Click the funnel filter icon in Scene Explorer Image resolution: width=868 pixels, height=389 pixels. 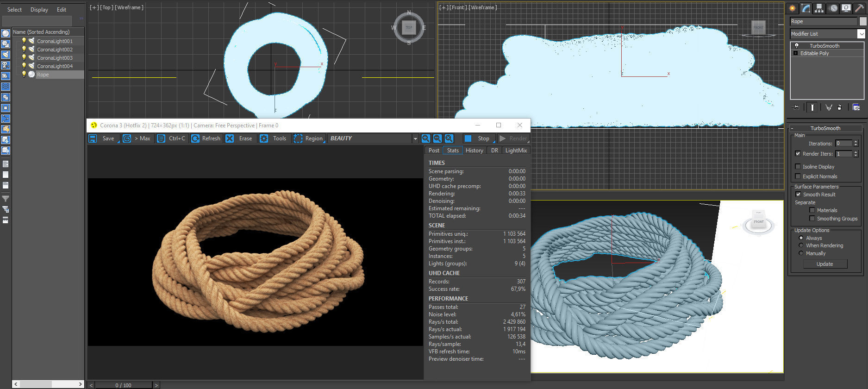(6, 199)
